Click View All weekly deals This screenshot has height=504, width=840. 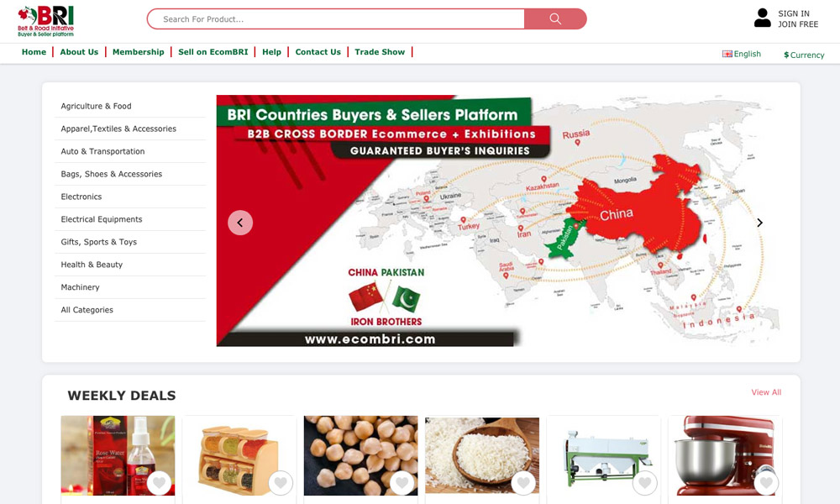(x=766, y=392)
